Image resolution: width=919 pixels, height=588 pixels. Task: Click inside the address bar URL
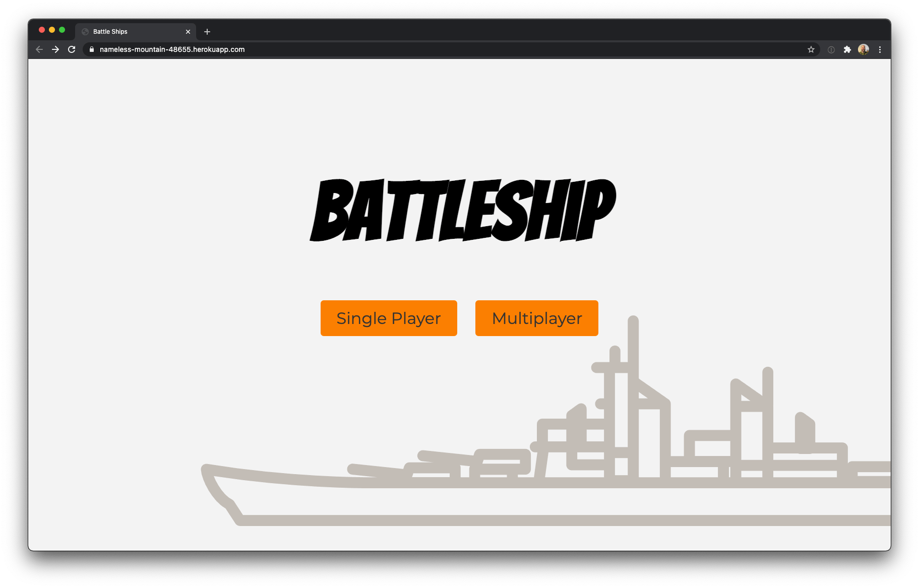point(171,49)
